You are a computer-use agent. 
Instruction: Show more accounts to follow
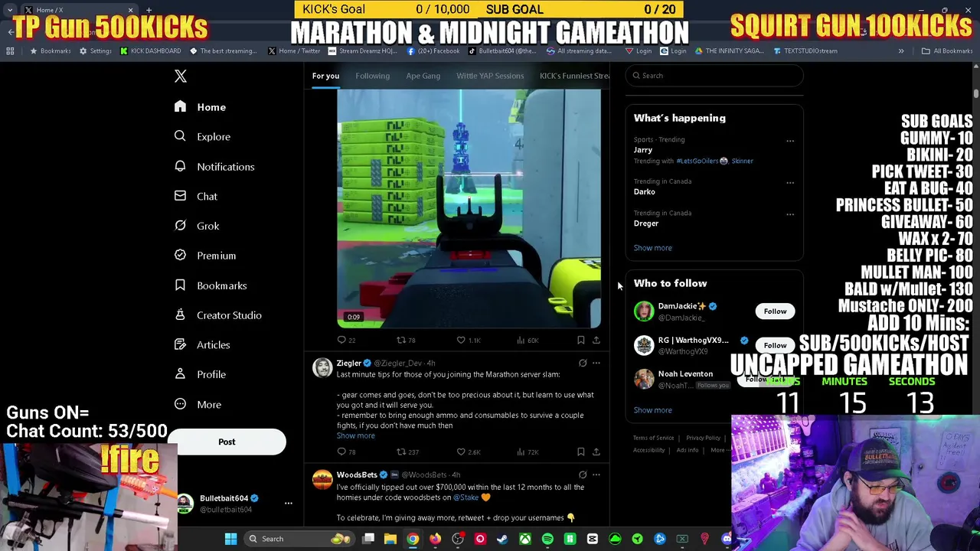pos(653,409)
